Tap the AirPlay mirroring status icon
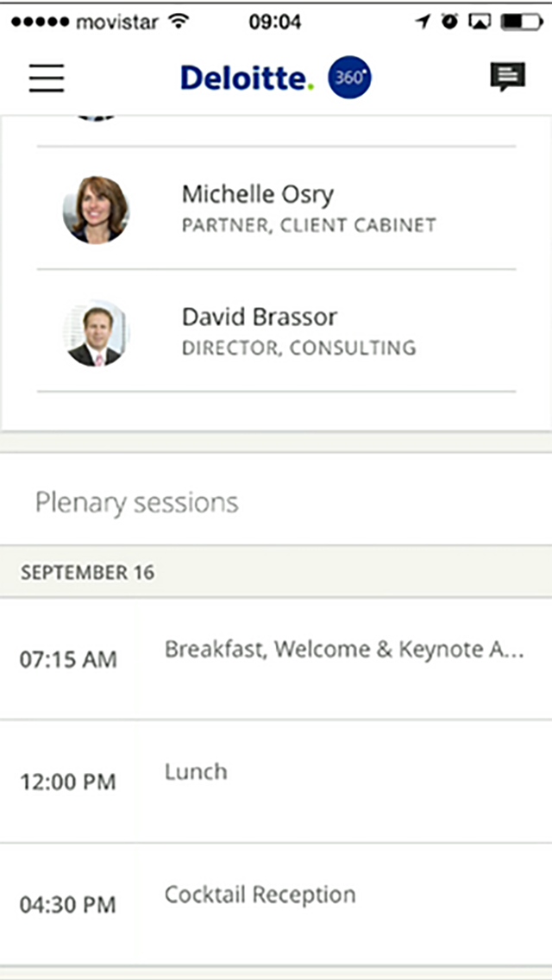The width and height of the screenshot is (552, 980). (x=480, y=22)
